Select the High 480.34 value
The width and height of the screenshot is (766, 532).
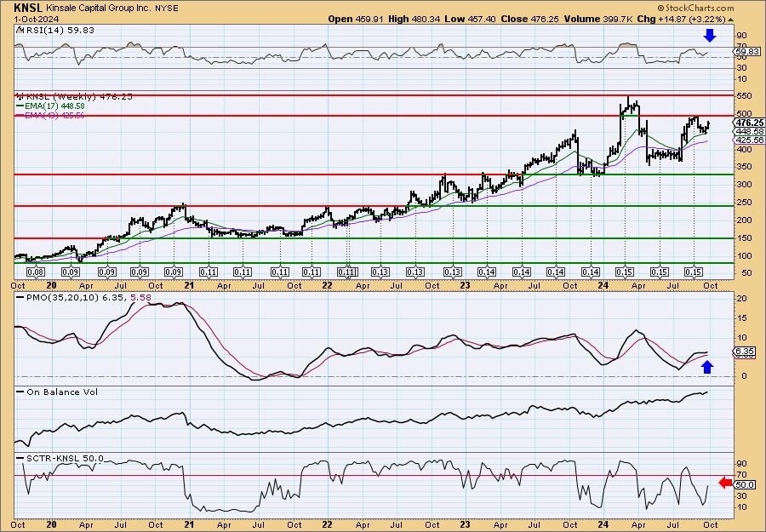click(414, 19)
